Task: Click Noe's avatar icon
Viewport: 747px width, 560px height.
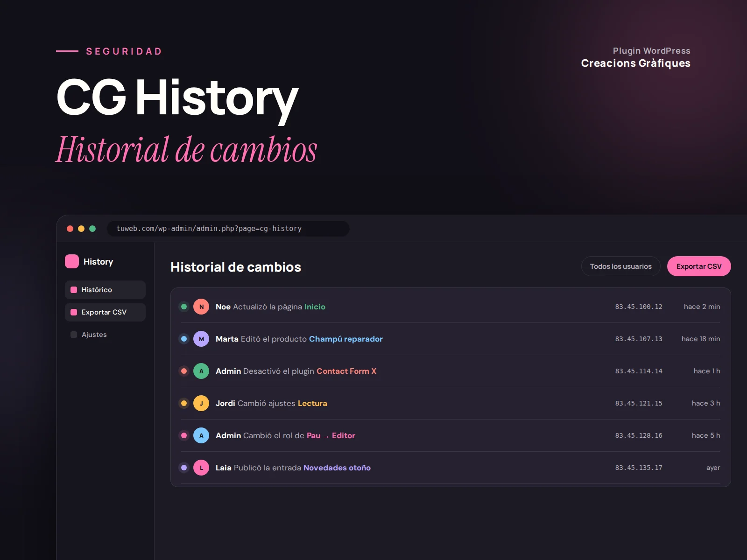Action: pos(201,307)
